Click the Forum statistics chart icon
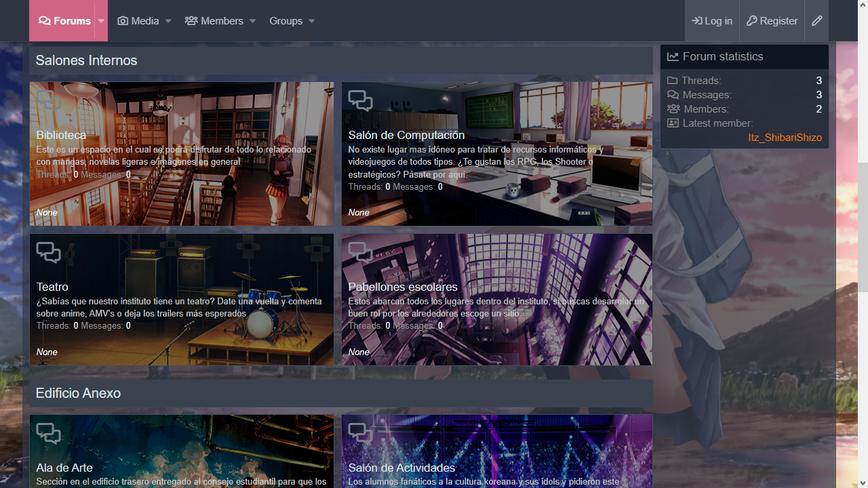The width and height of the screenshot is (868, 488). [x=673, y=57]
